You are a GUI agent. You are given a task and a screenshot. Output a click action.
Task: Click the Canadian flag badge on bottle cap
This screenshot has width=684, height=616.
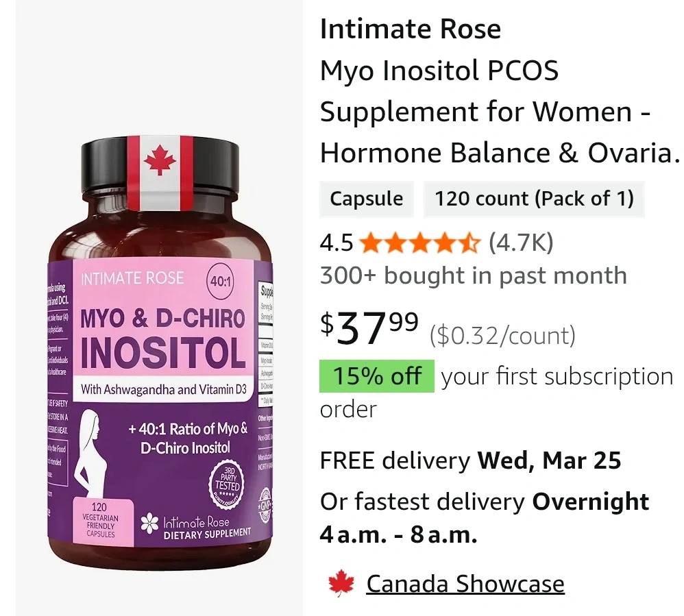tap(160, 173)
